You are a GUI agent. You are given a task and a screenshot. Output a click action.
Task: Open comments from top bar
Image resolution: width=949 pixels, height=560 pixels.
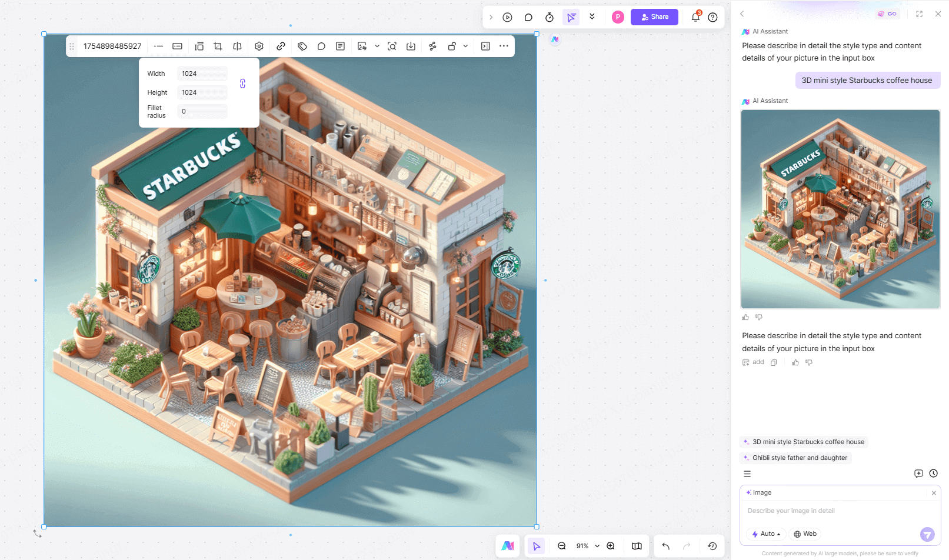[x=528, y=17]
